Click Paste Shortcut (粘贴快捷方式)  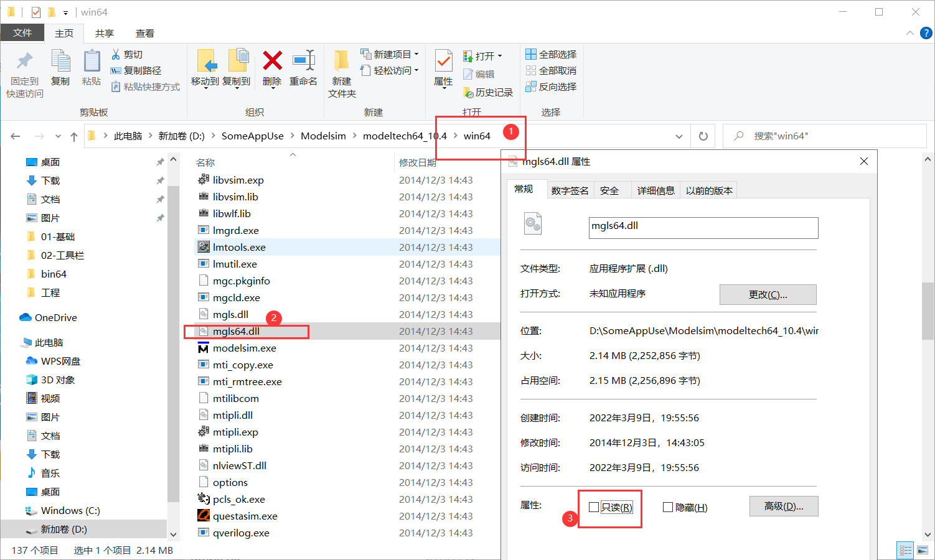[146, 86]
